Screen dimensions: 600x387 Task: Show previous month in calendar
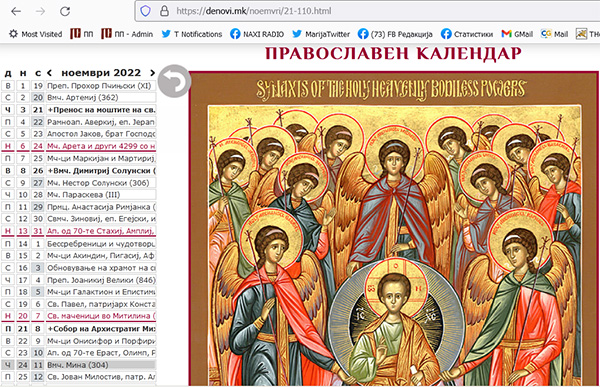click(49, 72)
